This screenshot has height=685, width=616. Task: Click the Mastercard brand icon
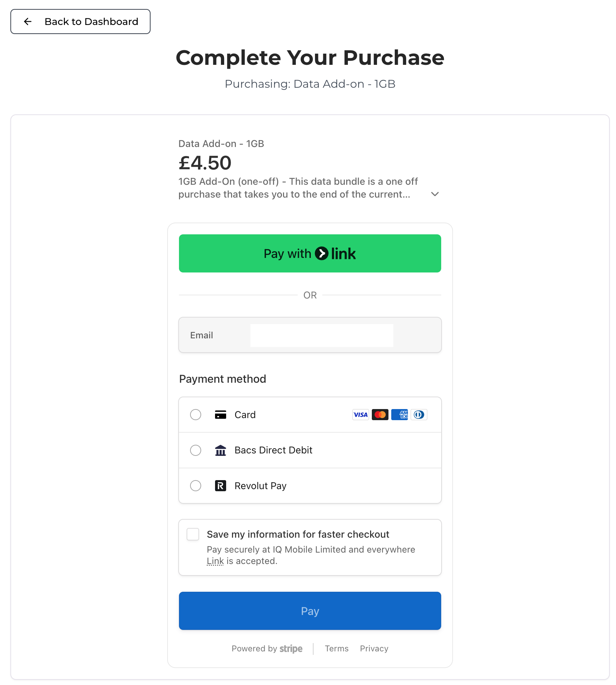point(380,415)
